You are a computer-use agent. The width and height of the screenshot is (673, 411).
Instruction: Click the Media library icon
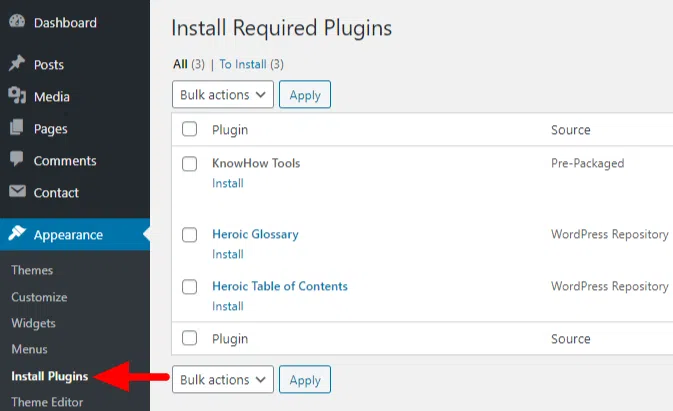pos(17,96)
